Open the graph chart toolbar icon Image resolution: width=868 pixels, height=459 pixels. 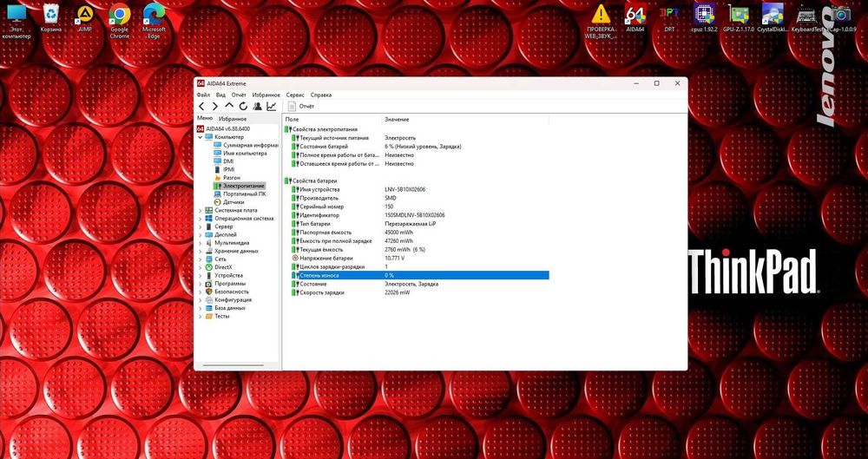pyautogui.click(x=272, y=107)
